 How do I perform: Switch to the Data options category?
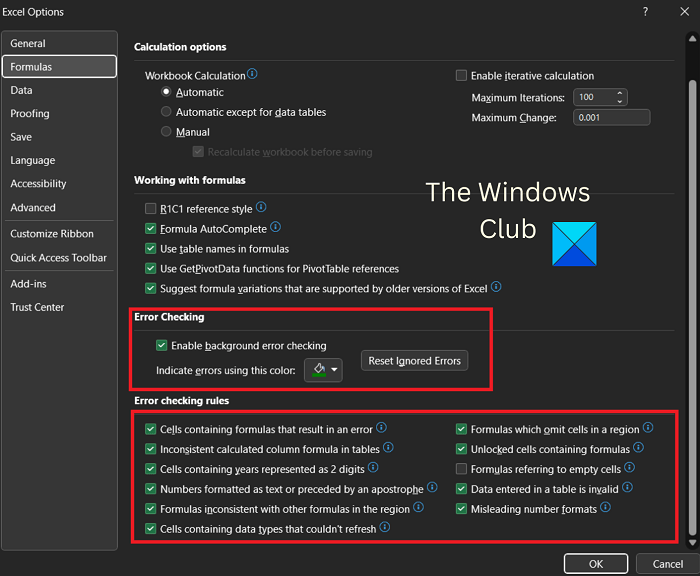[59, 90]
